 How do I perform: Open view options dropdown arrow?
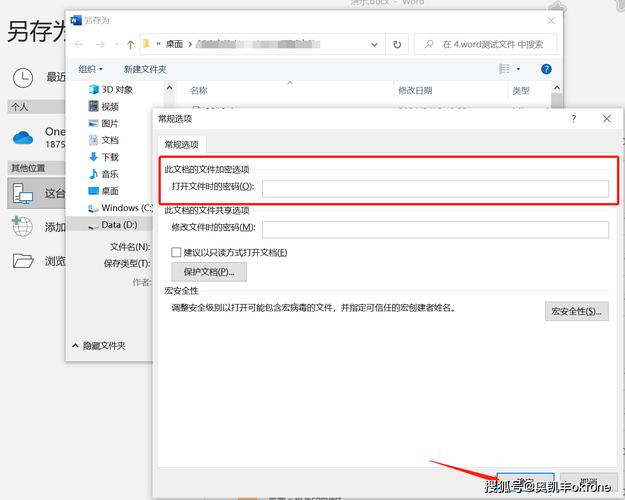click(518, 69)
